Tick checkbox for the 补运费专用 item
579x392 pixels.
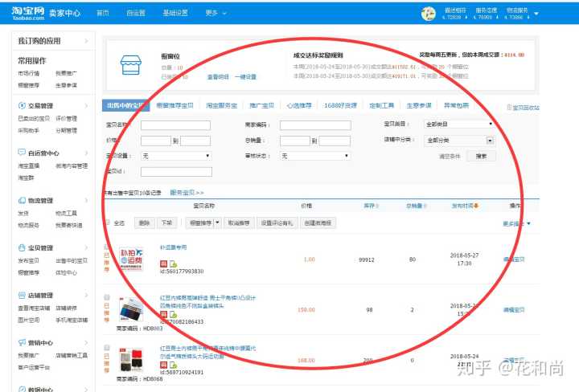click(x=107, y=247)
